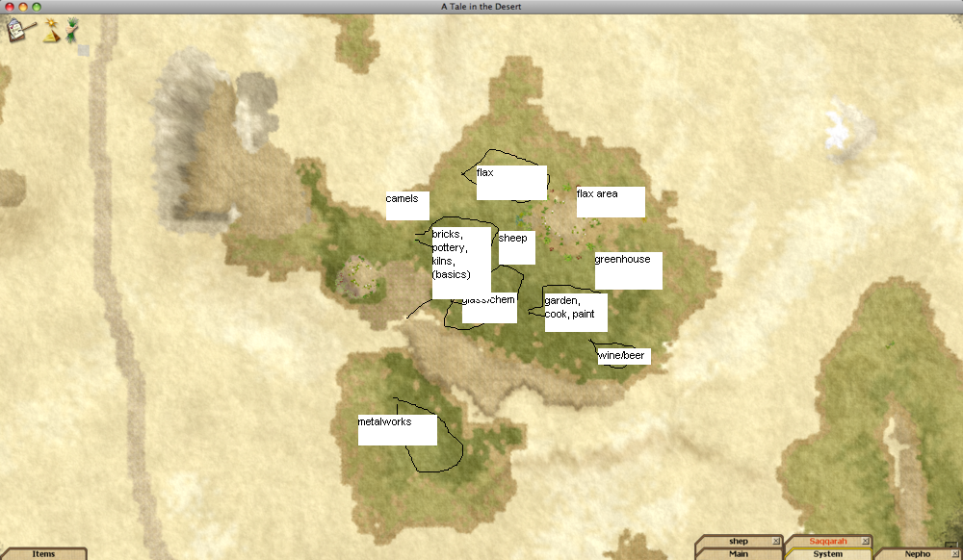Image resolution: width=963 pixels, height=560 pixels.
Task: Click the hand holding flax bundle icon
Action: click(71, 31)
